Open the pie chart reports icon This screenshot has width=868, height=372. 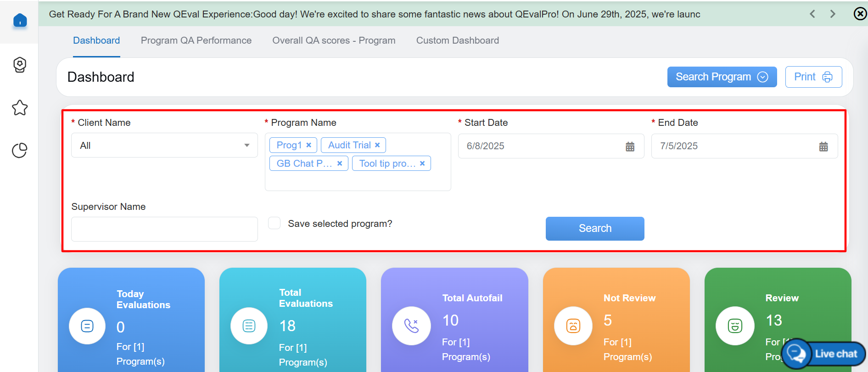point(20,150)
